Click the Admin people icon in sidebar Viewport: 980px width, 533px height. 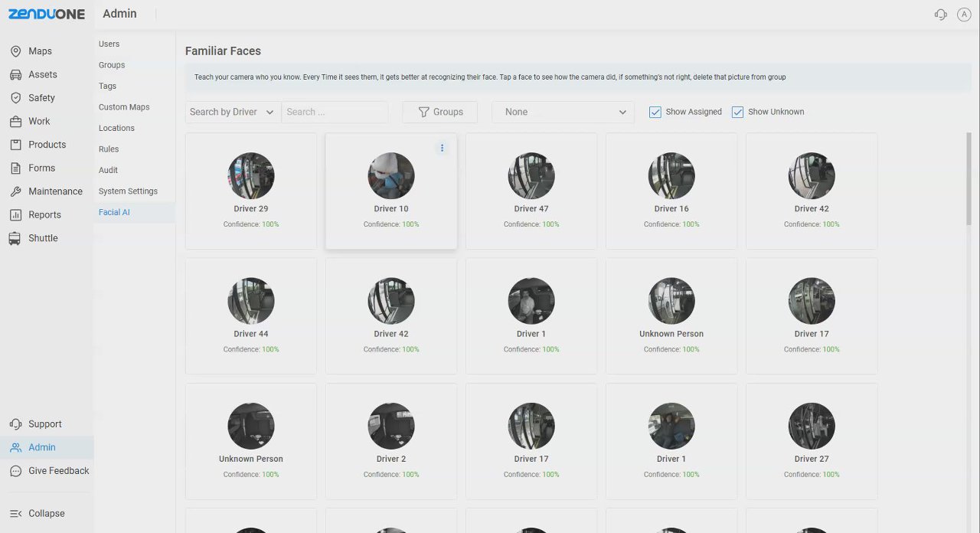click(x=15, y=447)
